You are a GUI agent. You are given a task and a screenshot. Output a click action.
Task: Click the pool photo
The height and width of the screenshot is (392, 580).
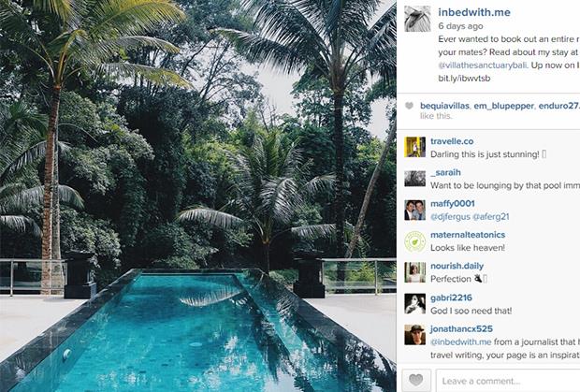[x=198, y=196]
